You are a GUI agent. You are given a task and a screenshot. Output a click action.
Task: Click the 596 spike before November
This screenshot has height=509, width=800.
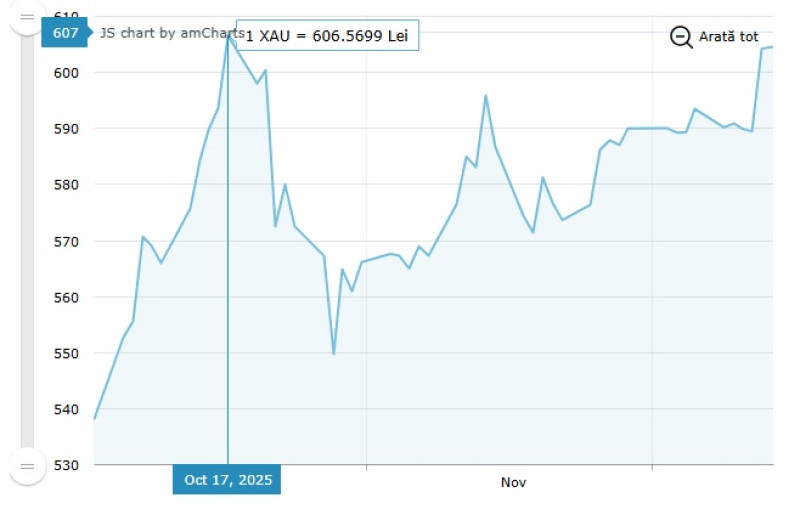coord(485,96)
